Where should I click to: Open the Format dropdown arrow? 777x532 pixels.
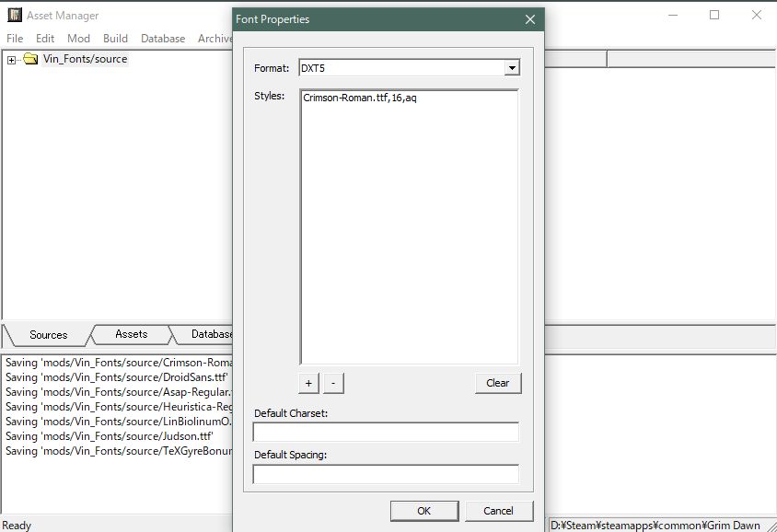pyautogui.click(x=512, y=68)
